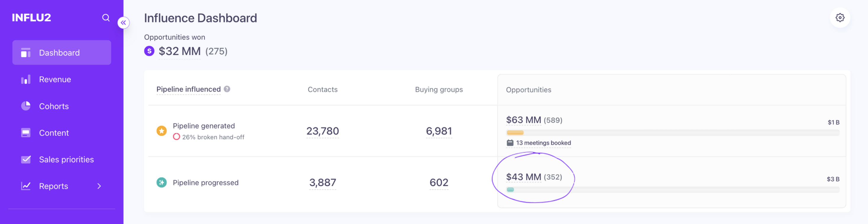
Task: Expand the Reports submenu chevron
Action: [x=99, y=186]
